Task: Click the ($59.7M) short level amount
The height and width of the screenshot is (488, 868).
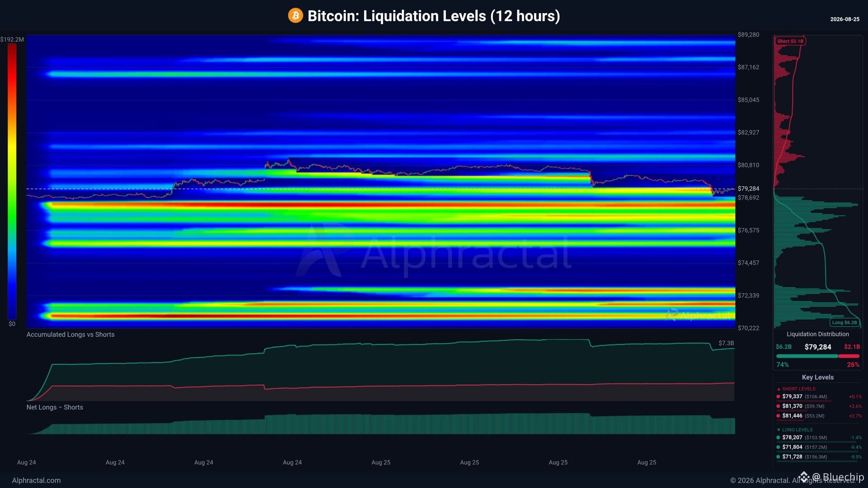Action: point(815,406)
